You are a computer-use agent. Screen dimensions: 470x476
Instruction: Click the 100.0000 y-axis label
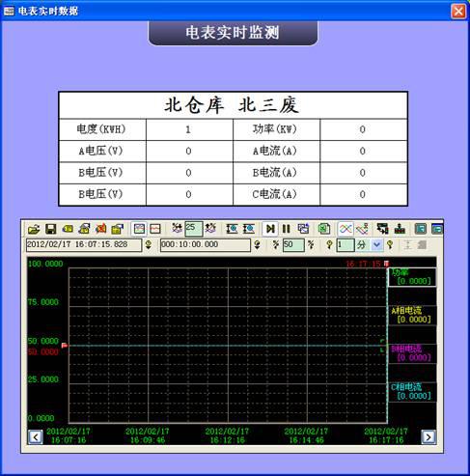click(x=45, y=264)
